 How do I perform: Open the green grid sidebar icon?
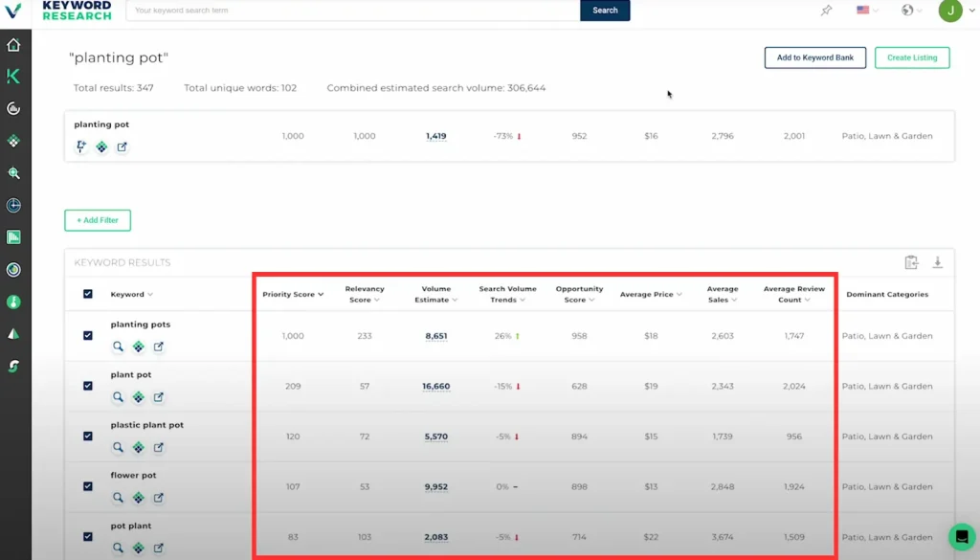pos(13,141)
